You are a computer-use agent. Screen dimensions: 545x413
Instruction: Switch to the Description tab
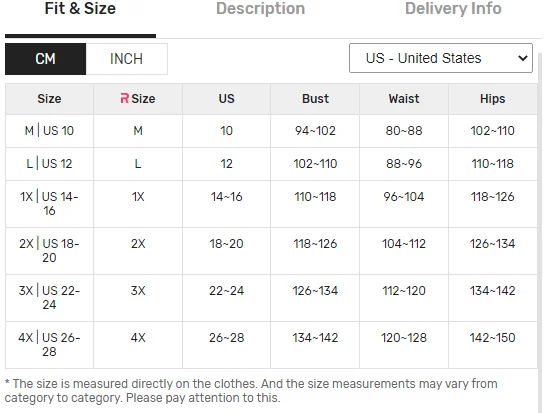260,9
